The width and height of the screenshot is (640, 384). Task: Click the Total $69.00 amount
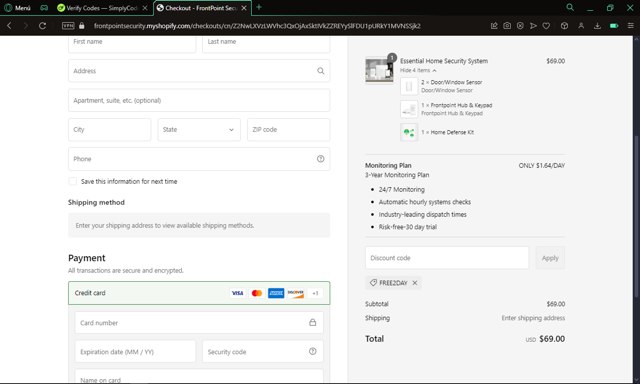(x=552, y=339)
